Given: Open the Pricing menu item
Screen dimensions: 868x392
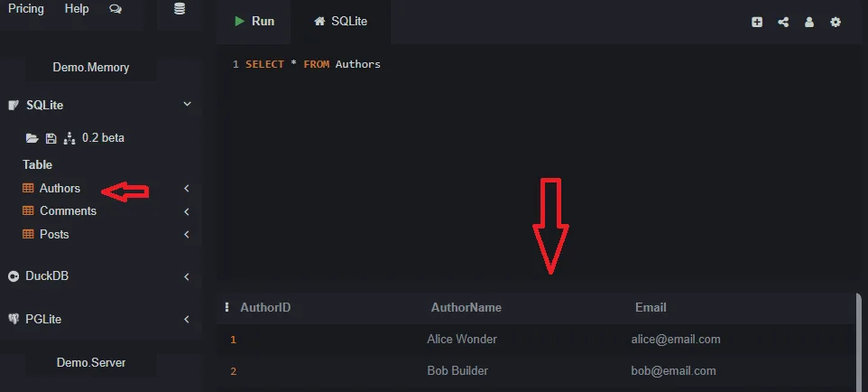Looking at the screenshot, I should pos(26,9).
